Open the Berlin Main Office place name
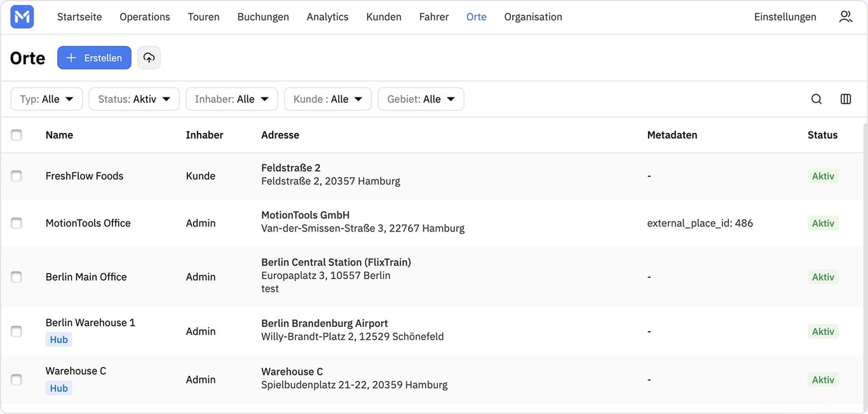 [86, 277]
